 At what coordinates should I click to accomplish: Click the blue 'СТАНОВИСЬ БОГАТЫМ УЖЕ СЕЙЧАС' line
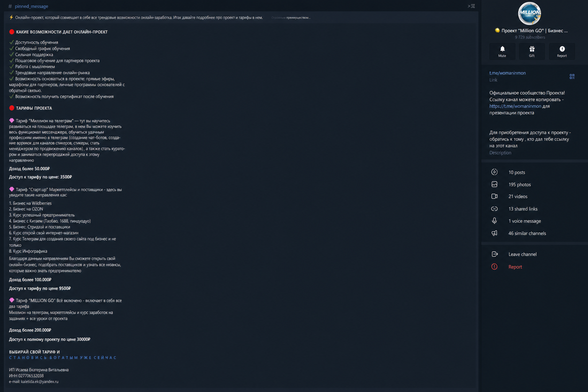tap(62, 358)
